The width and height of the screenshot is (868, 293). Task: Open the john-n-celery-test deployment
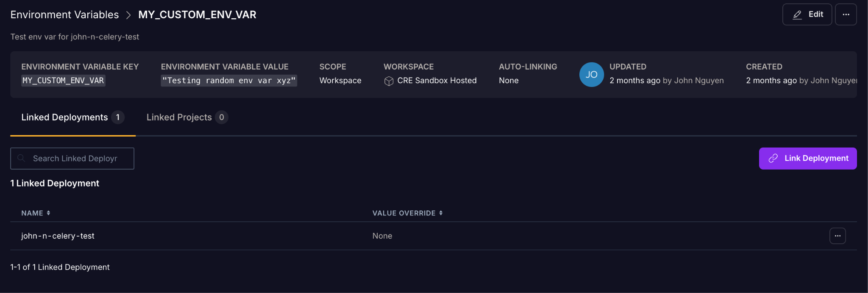(x=58, y=236)
